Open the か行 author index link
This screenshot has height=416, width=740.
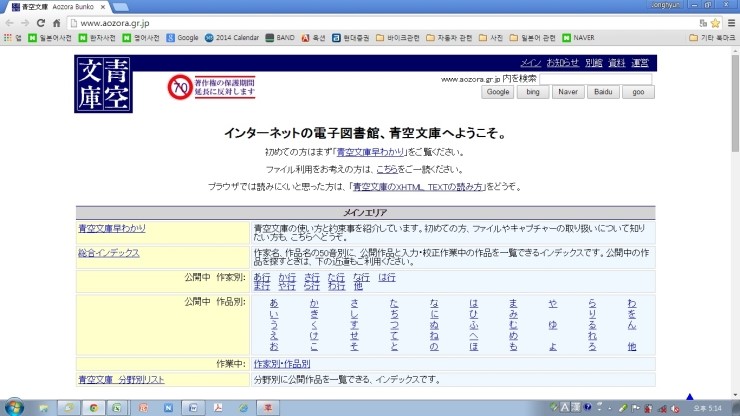tap(287, 278)
